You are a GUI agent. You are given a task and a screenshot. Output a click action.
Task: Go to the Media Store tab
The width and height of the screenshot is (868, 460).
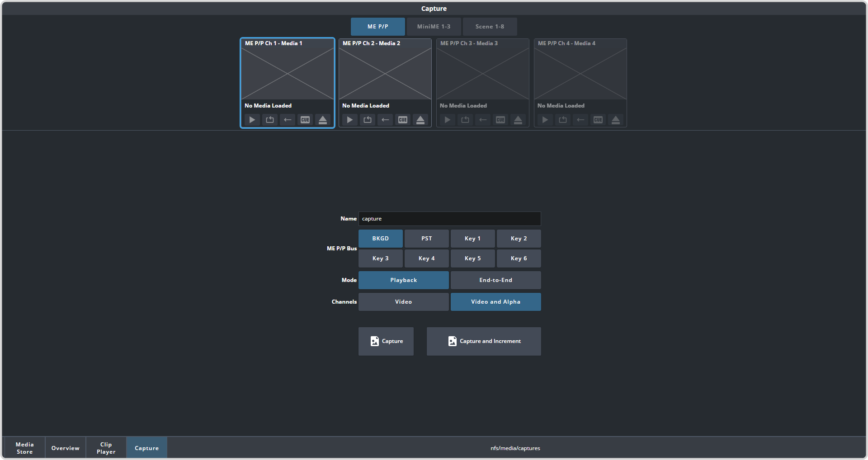24,448
